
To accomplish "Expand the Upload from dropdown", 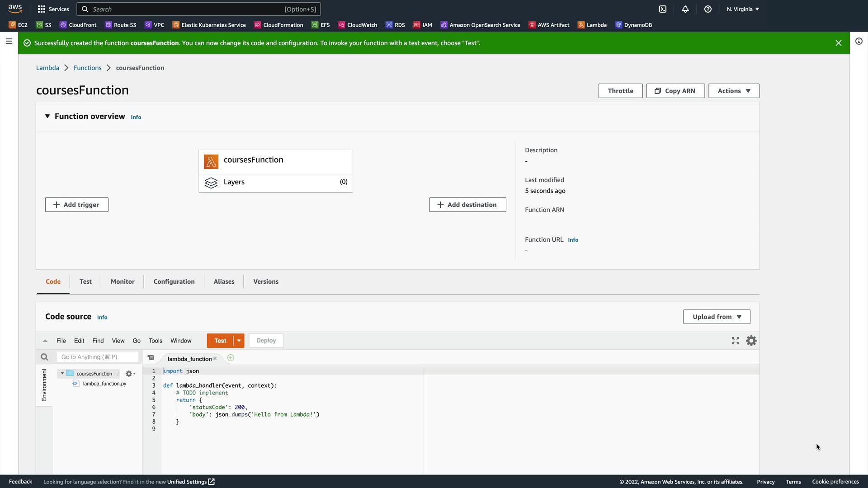I will coord(717,317).
